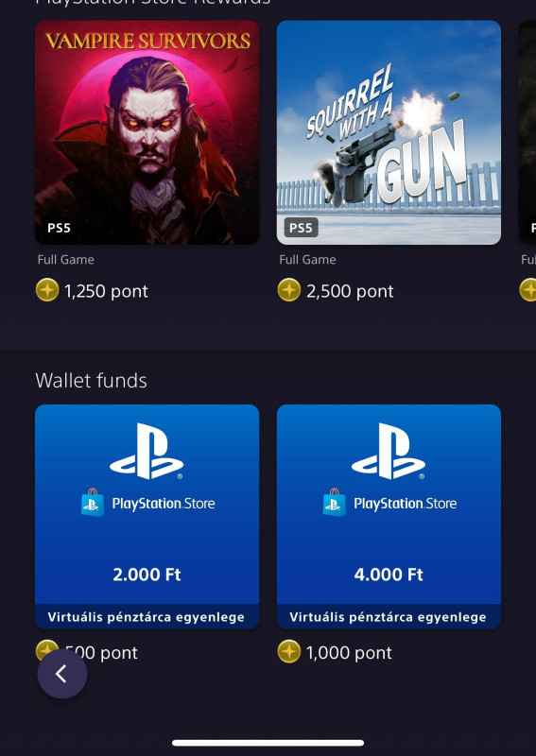Tap PlayStation logo on 4.000 Ft card
The image size is (536, 756).
pos(389,452)
